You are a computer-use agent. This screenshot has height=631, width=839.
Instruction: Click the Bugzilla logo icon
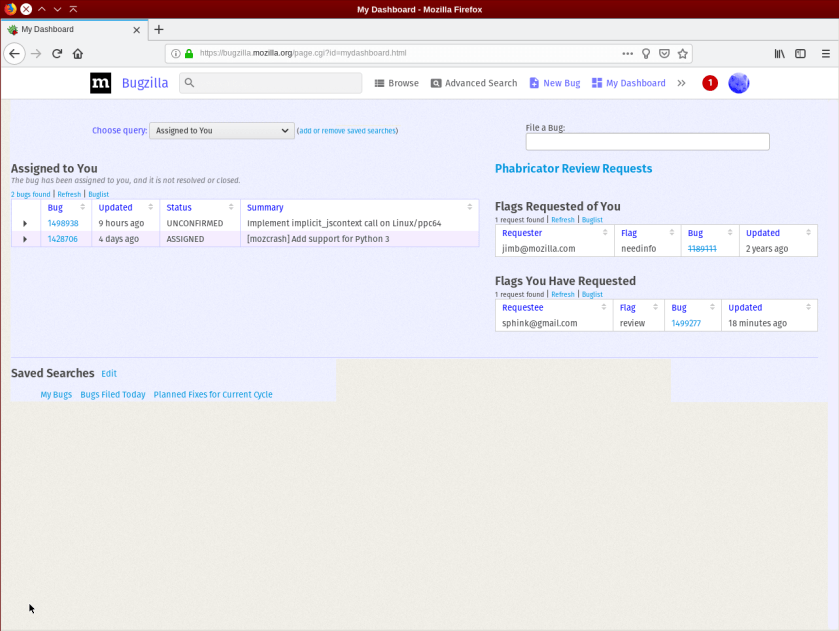100,83
